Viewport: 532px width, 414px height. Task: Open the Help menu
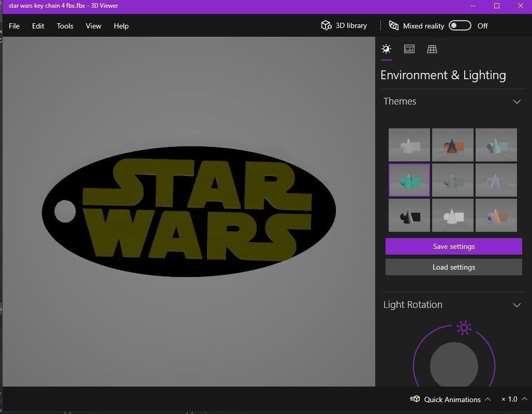coord(121,26)
